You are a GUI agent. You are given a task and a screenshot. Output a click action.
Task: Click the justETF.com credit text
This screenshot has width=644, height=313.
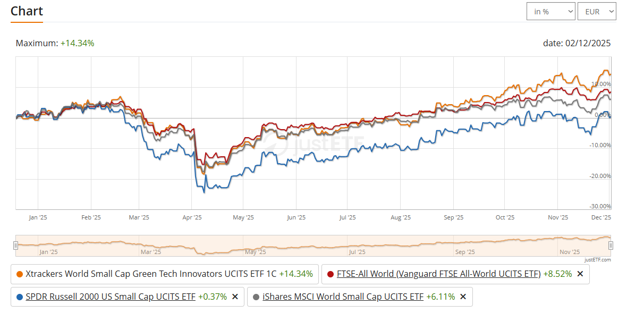[597, 260]
